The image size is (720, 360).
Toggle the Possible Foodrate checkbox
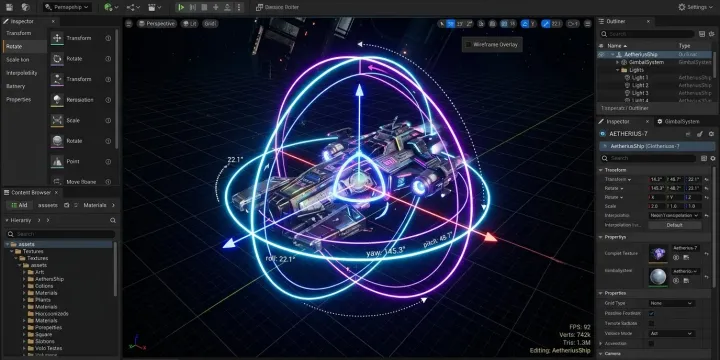tap(651, 314)
